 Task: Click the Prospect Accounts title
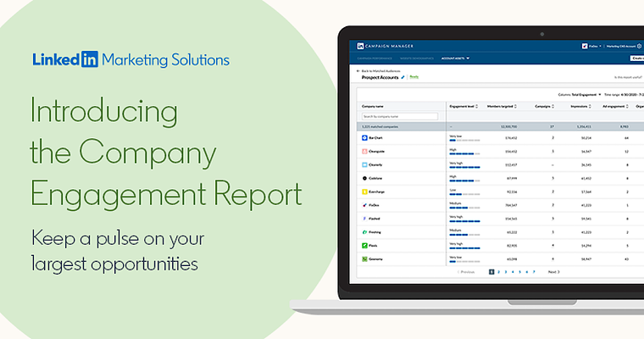380,77
